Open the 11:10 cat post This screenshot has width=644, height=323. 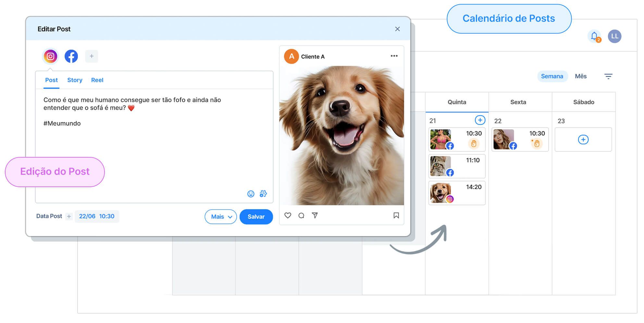pos(457,166)
